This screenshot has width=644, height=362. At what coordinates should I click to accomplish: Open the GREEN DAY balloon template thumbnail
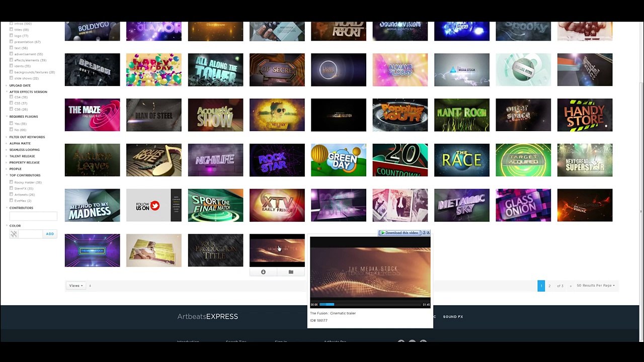pos(339,160)
